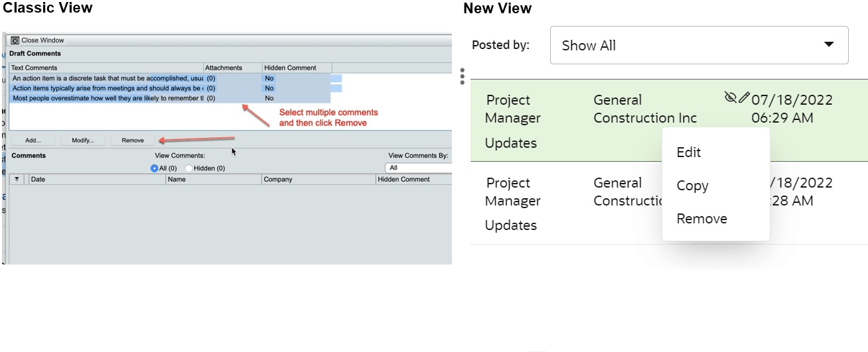
Task: Click the 'No' cell in the 'Most people overestimate' row
Action: pyautogui.click(x=269, y=98)
